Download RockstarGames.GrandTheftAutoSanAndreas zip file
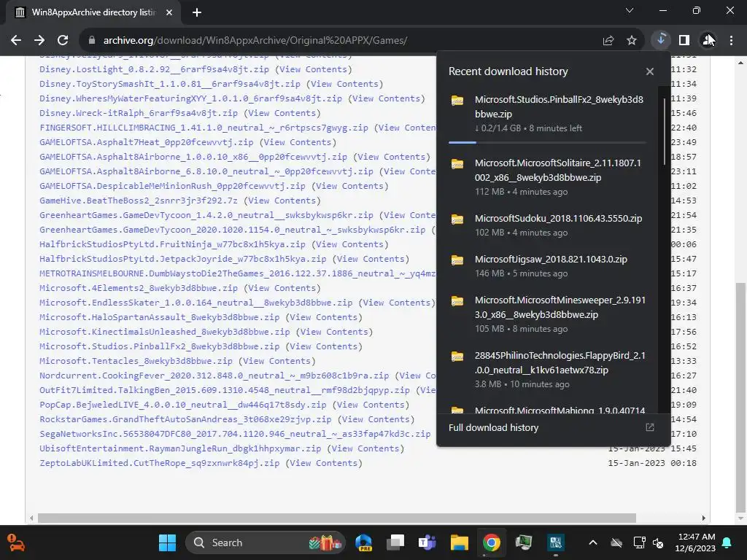Image resolution: width=747 pixels, height=560 pixels. pos(185,419)
